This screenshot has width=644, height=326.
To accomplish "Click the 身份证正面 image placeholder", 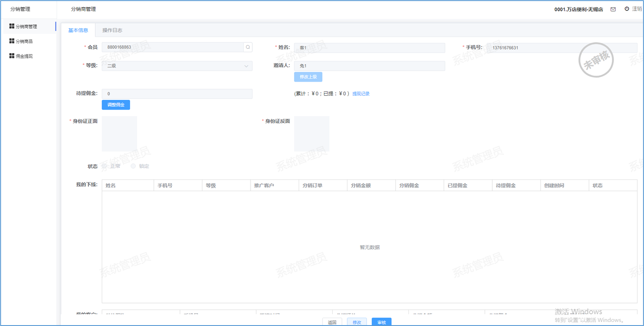I will [x=120, y=134].
